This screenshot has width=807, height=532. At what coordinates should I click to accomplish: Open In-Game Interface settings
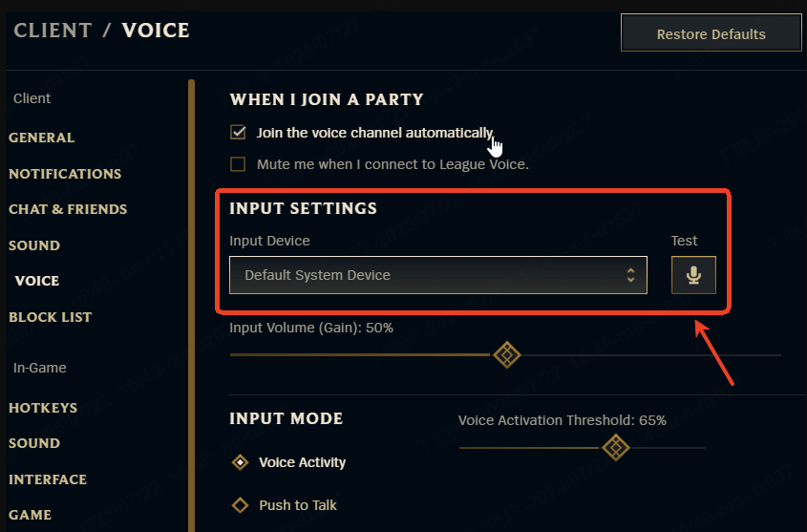point(48,479)
